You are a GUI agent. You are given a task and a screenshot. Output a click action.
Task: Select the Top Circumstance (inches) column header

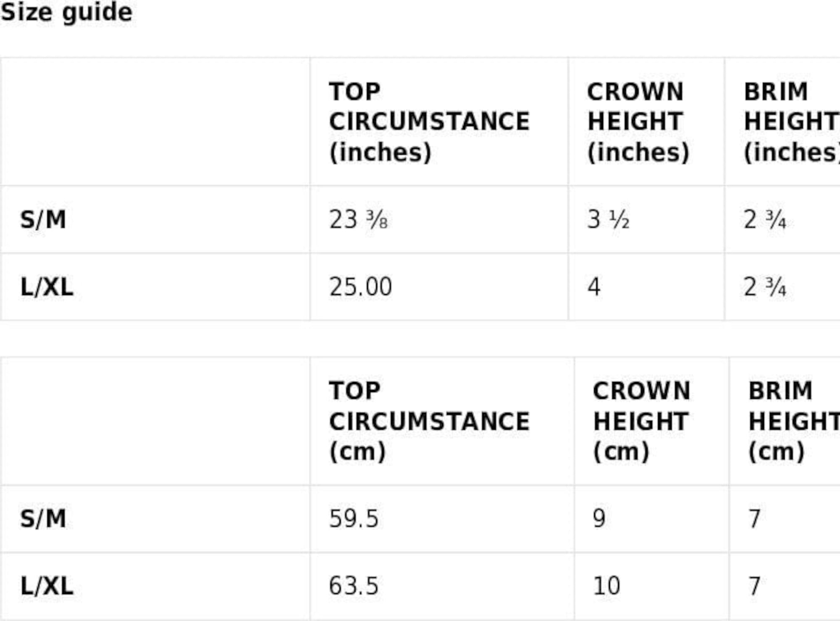point(429,122)
